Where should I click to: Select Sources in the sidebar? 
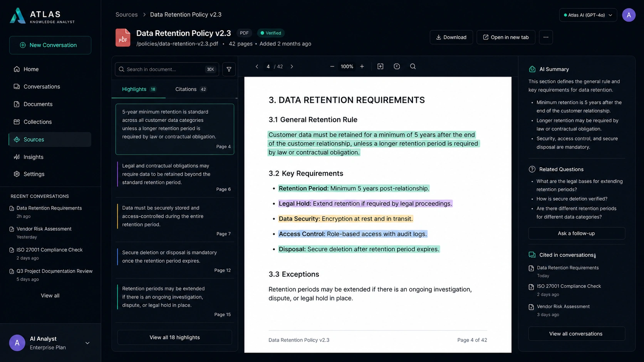tap(50, 139)
